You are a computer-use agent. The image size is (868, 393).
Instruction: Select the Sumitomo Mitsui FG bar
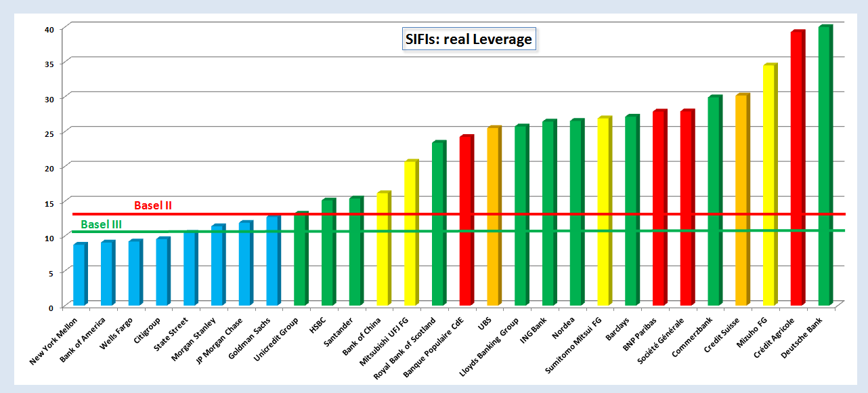click(604, 211)
